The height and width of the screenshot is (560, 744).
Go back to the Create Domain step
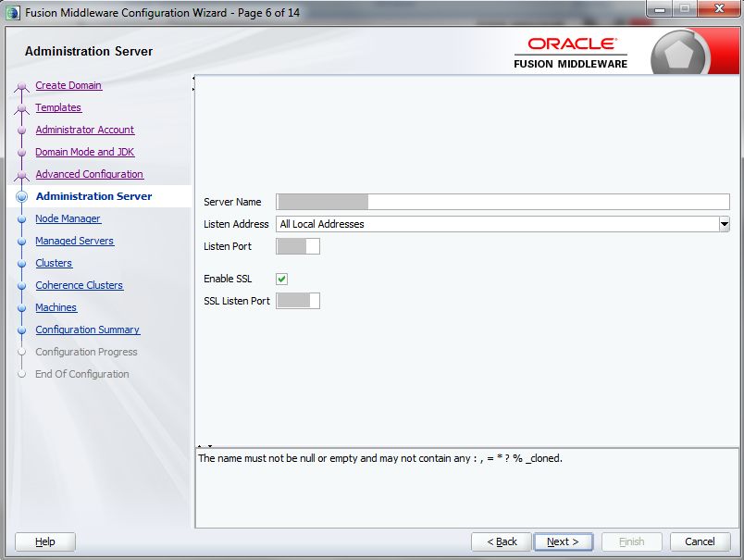point(68,85)
